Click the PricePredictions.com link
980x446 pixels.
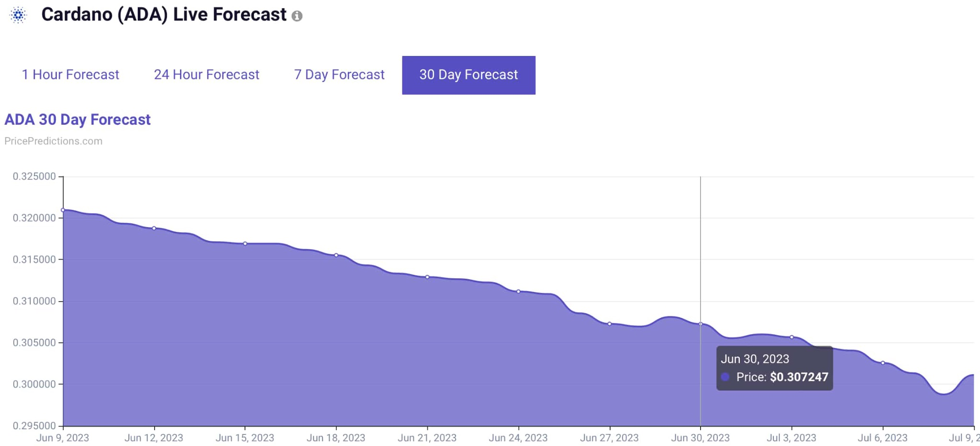tap(53, 141)
